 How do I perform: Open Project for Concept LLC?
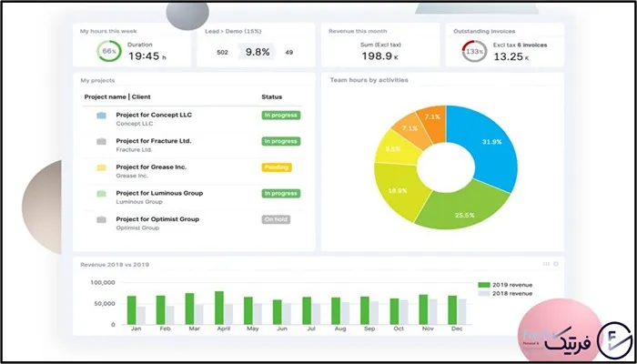[x=154, y=115]
